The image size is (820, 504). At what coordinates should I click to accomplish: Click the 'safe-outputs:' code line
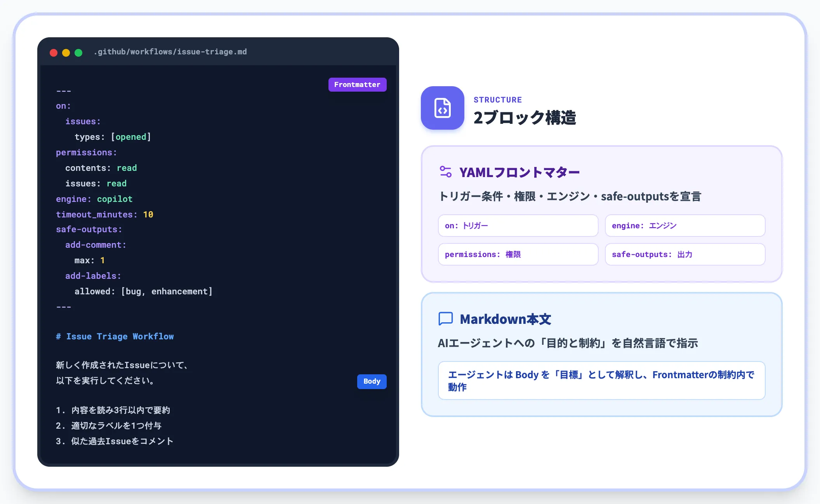click(89, 229)
